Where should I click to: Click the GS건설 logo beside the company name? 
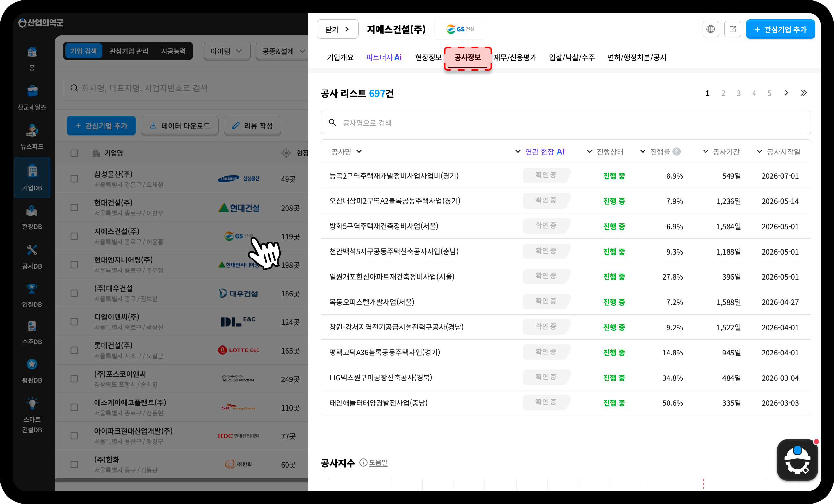460,29
